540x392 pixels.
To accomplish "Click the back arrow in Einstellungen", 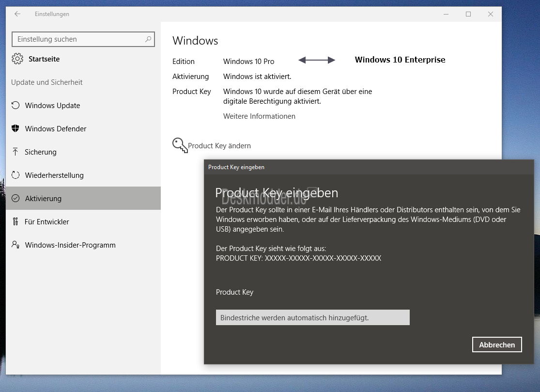I will tap(17, 14).
